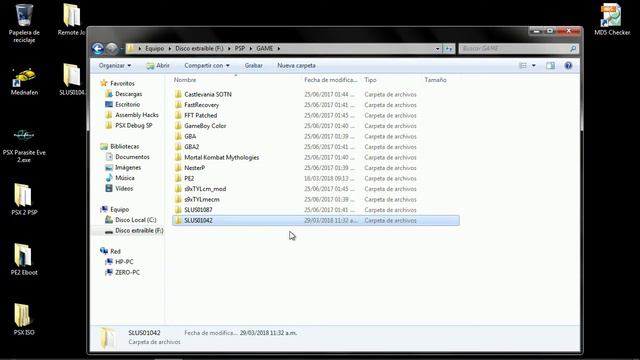The width and height of the screenshot is (640, 360).
Task: Sort by the Tamaño column header
Action: click(x=436, y=80)
